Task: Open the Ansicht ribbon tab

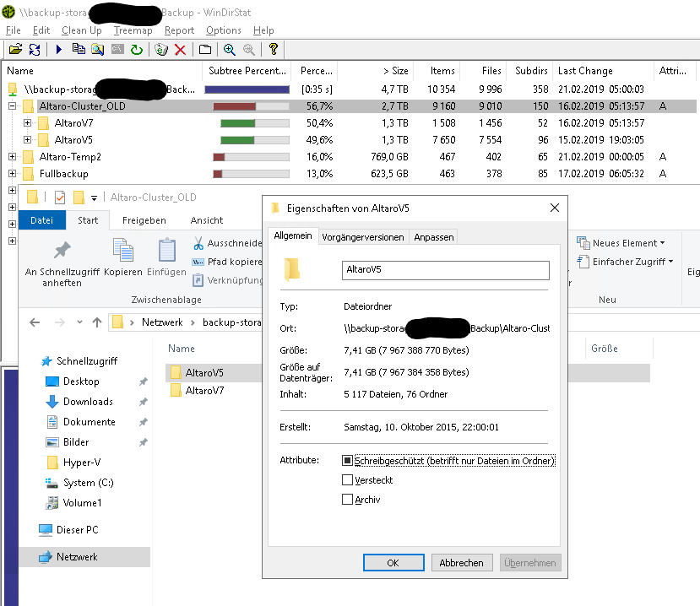Action: 207,220
